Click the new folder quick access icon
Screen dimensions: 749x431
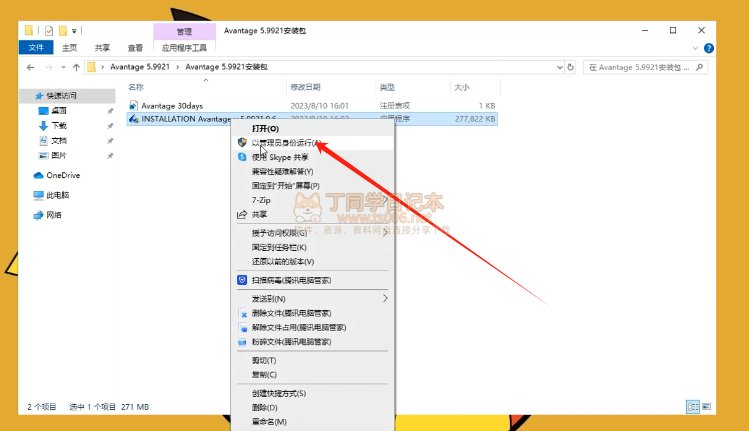coord(63,31)
